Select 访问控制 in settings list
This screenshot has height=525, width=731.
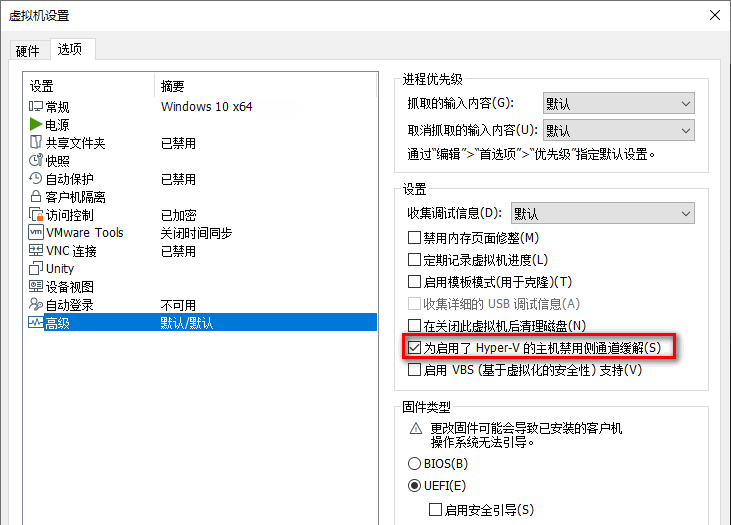pyautogui.click(x=69, y=215)
